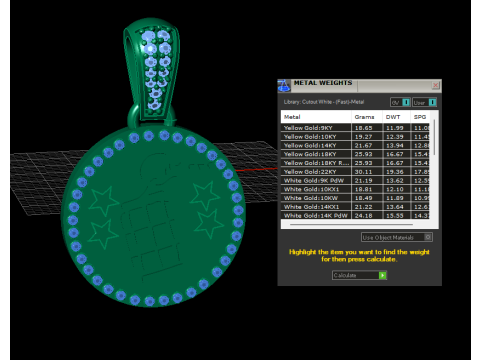
Task: Click the 21.19 grams value
Action: click(363, 180)
